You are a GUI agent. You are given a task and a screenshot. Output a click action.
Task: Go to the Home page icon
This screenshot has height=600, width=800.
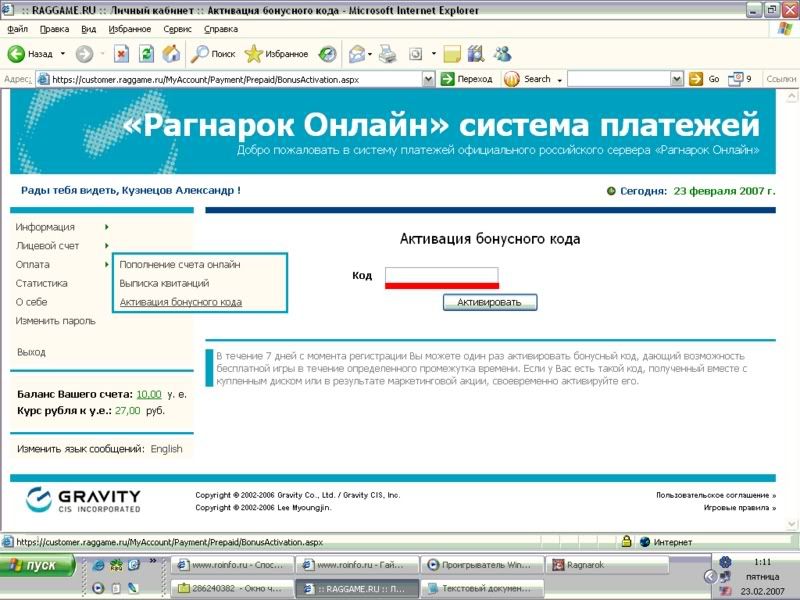[x=171, y=54]
